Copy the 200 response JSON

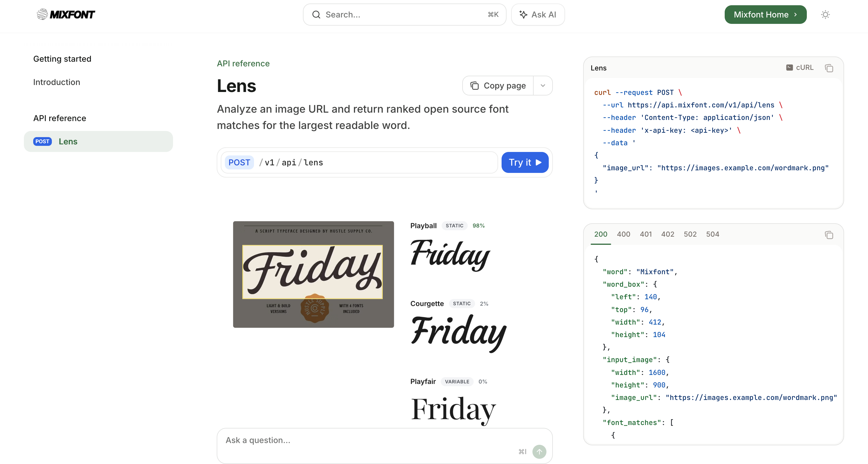(829, 235)
